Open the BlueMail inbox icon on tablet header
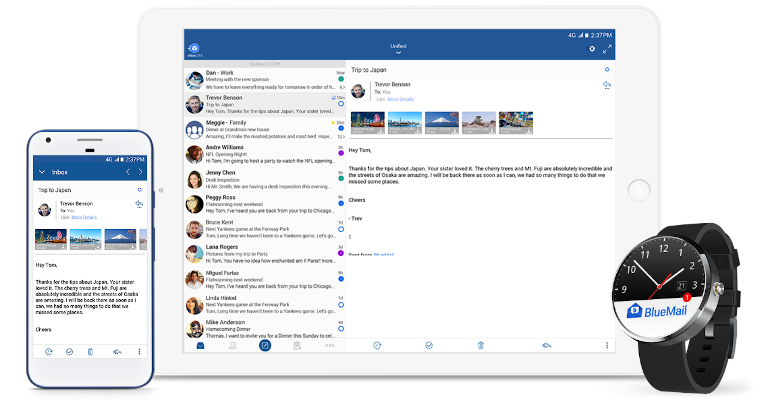Image resolution: width=768 pixels, height=400 pixels. [x=194, y=48]
